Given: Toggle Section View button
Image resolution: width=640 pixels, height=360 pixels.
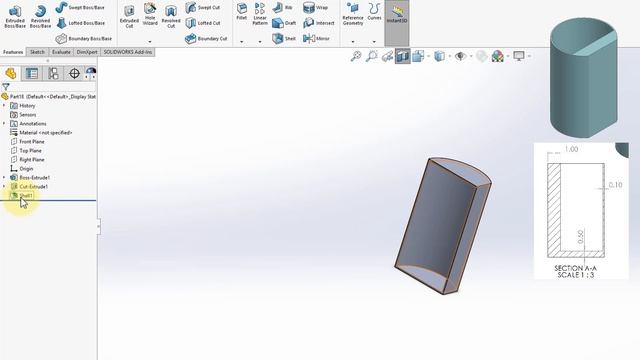Looking at the screenshot, I should (402, 56).
